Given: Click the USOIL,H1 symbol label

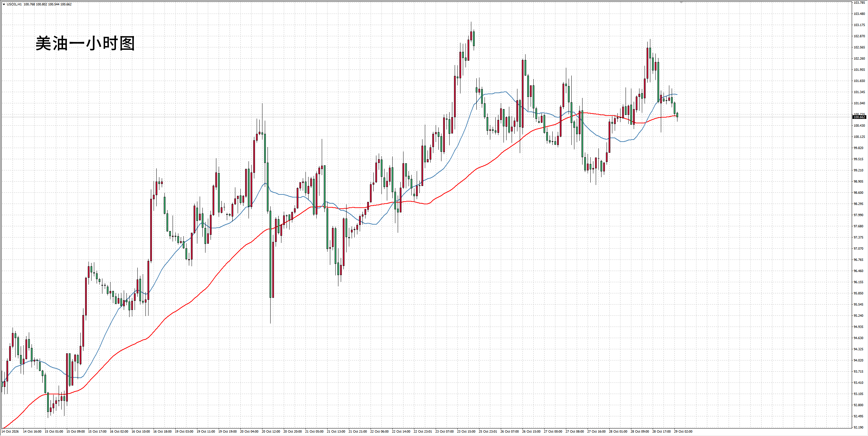Looking at the screenshot, I should pos(14,4).
